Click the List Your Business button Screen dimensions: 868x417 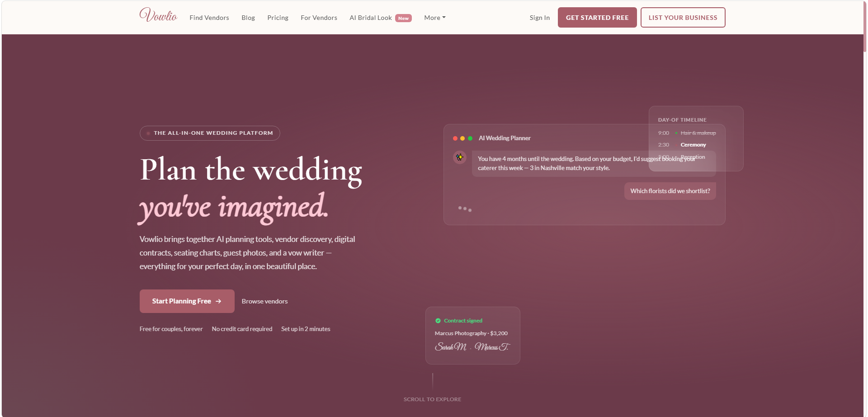683,17
